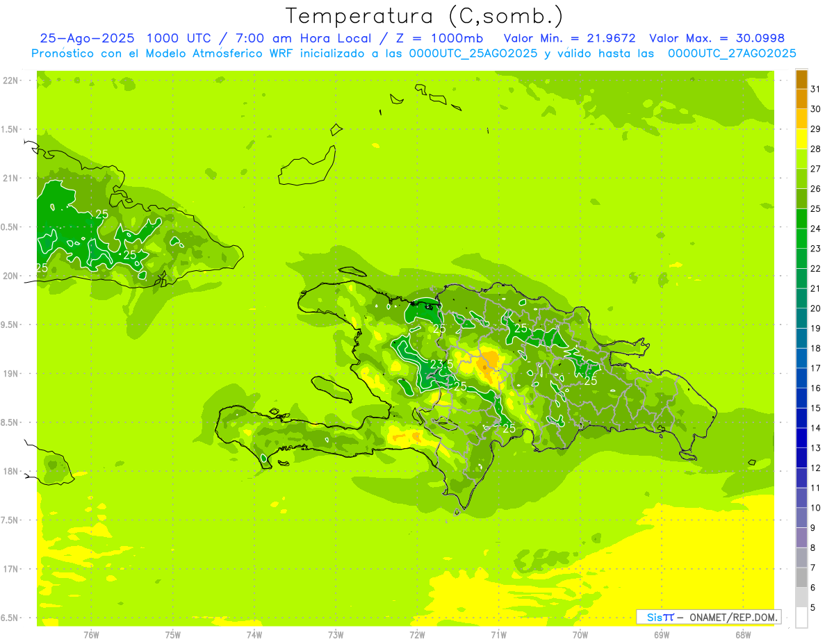
Task: Click the "Valor Min. = 21.9672" readout
Action: point(569,38)
